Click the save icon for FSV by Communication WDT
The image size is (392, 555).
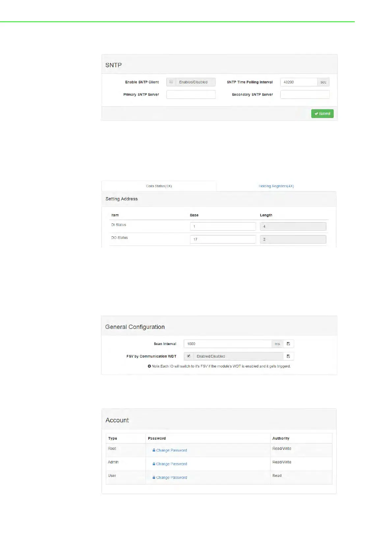[x=288, y=356]
